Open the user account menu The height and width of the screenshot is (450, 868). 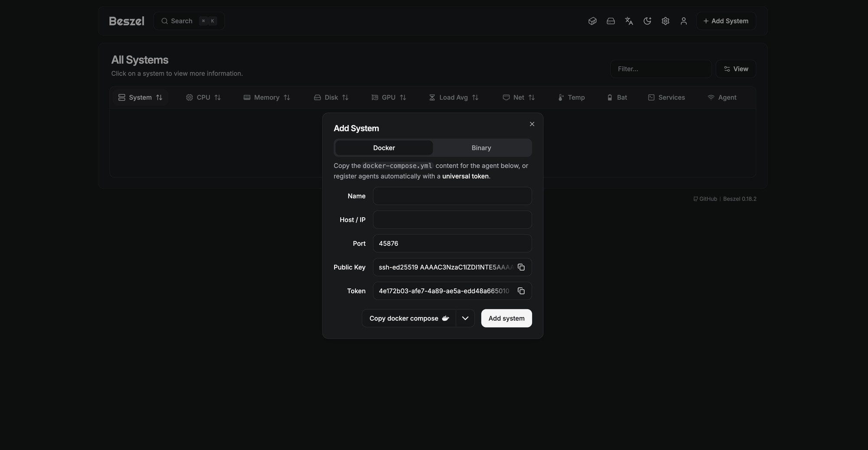(x=684, y=20)
